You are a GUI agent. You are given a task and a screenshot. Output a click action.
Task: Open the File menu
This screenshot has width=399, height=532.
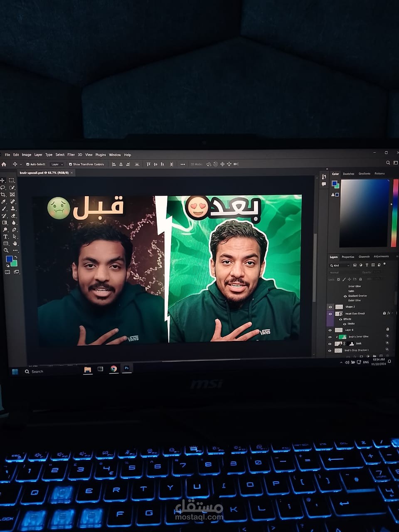tap(7, 155)
